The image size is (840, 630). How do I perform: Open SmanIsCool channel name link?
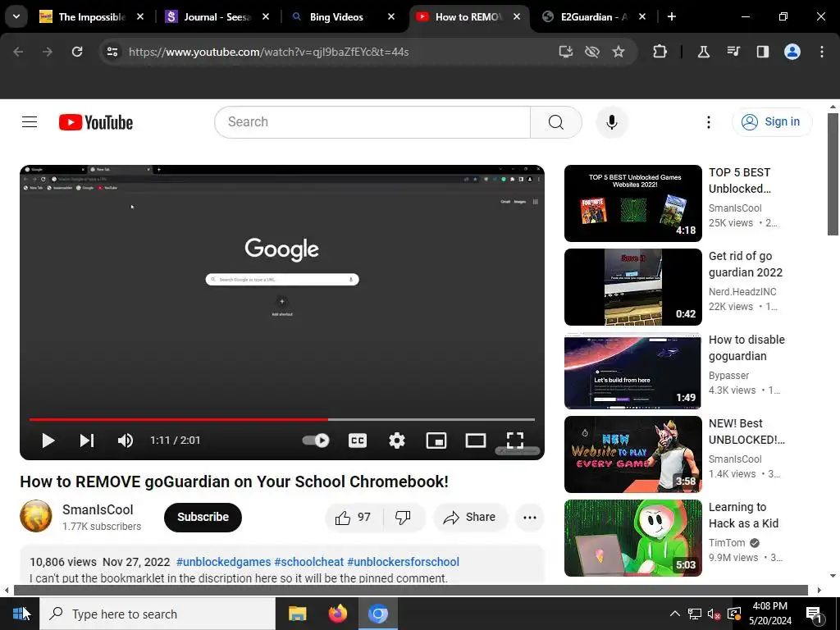98,509
